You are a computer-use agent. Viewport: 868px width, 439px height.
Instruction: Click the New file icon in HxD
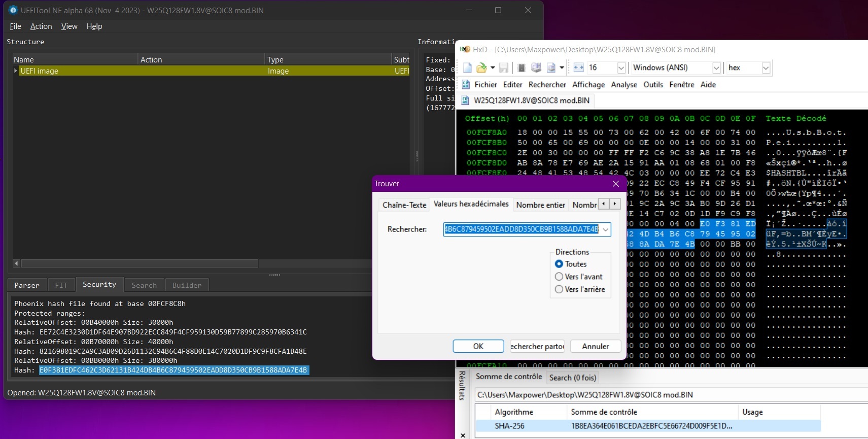(467, 67)
